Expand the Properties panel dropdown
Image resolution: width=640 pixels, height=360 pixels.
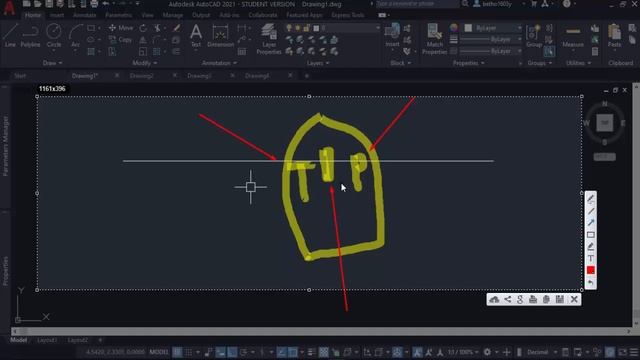469,63
